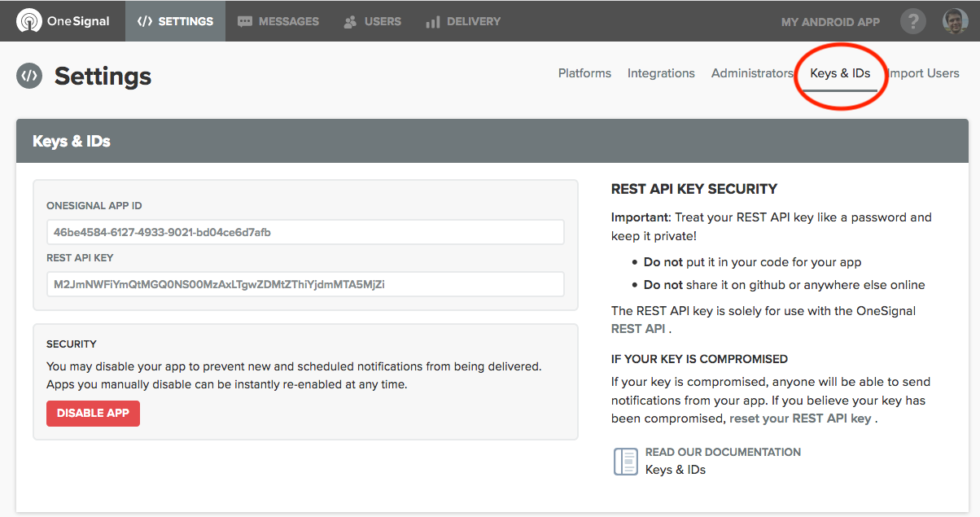Open the MESSAGES navigation tab
Screen dimensions: 980x517
[x=278, y=21]
